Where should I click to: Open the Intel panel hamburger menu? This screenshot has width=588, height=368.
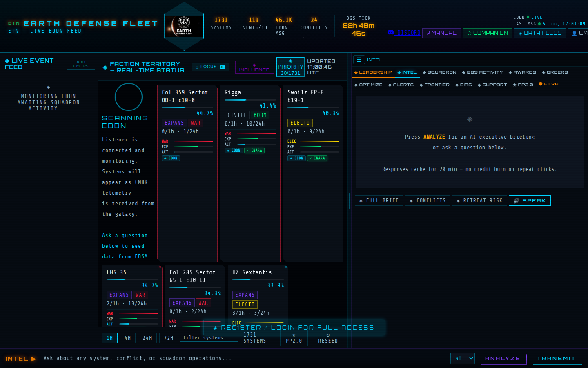[359, 60]
